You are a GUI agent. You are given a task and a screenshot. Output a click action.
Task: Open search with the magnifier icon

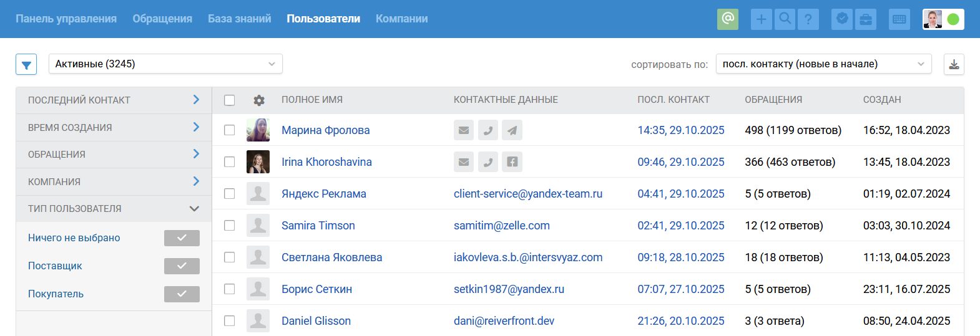[785, 19]
